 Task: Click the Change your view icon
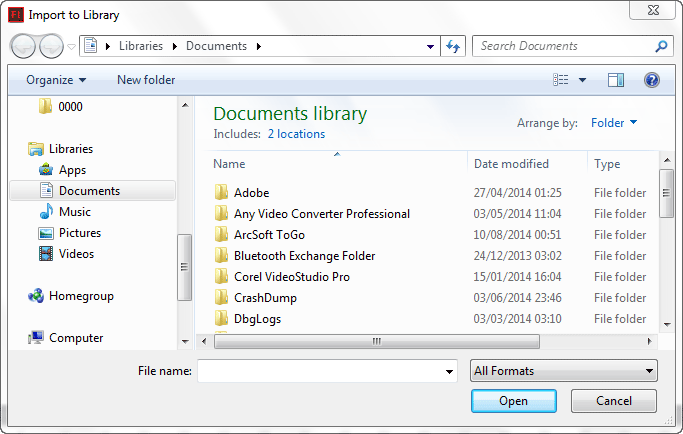click(x=561, y=80)
